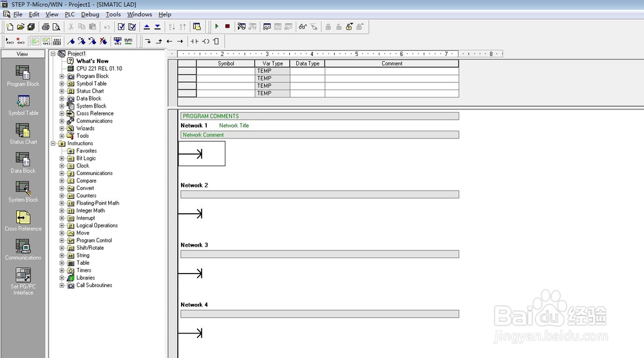Screen dimensions: 644x358
Task: Open the Tools menu
Action: click(x=113, y=14)
